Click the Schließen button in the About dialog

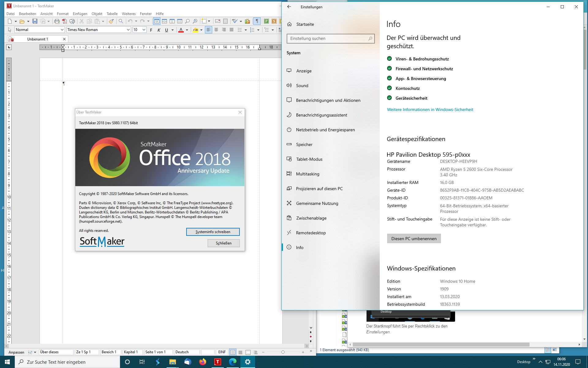[x=224, y=243]
